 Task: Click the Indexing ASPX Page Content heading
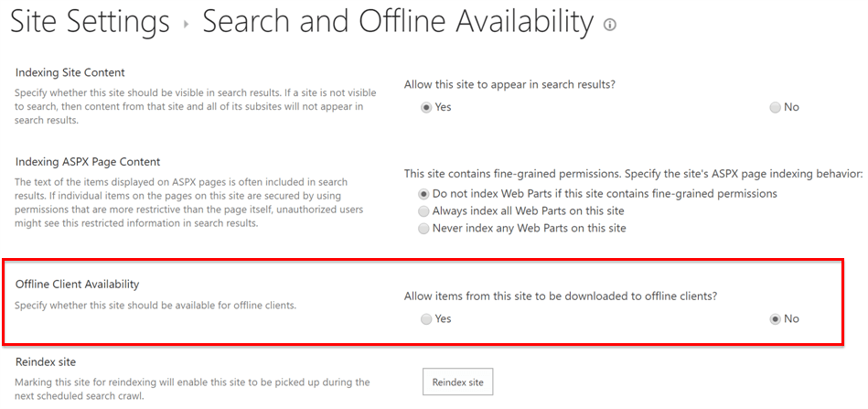[x=88, y=162]
